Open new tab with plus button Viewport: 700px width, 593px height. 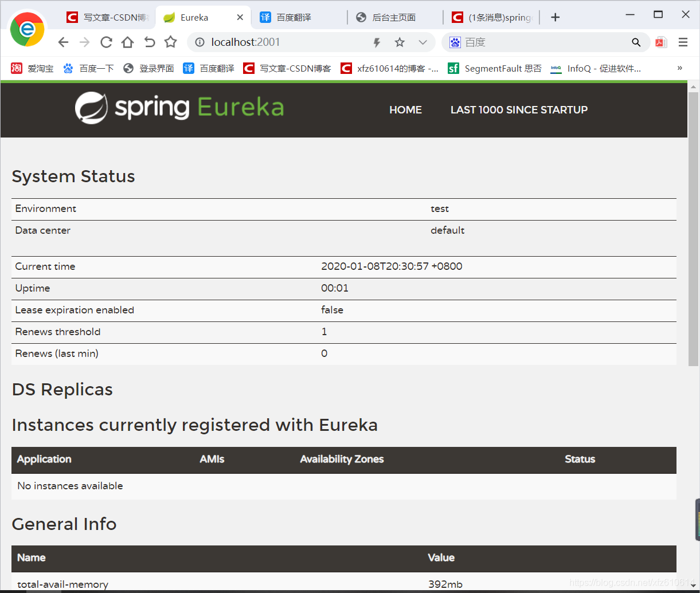[x=555, y=17]
